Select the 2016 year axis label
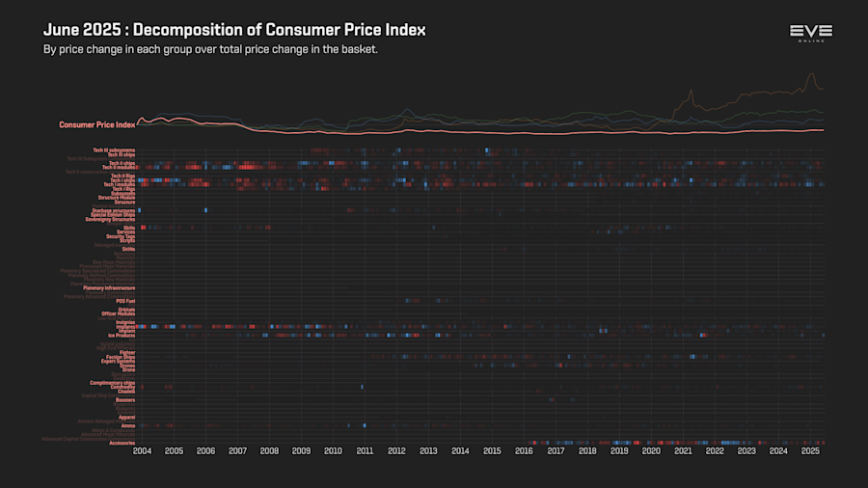 524,451
